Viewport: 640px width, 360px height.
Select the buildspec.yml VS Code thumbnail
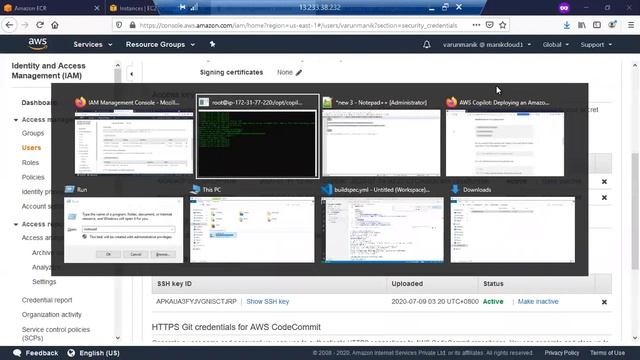pos(382,230)
